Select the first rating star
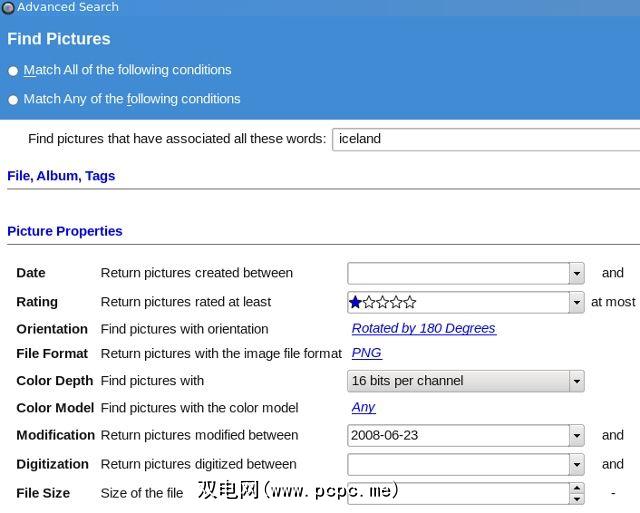640x513 pixels. pos(356,302)
